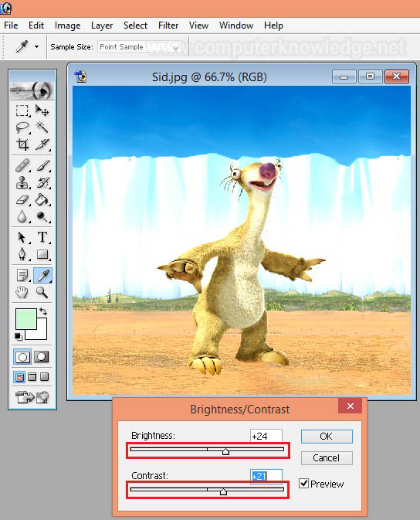Select the Brush tool

(x=42, y=165)
